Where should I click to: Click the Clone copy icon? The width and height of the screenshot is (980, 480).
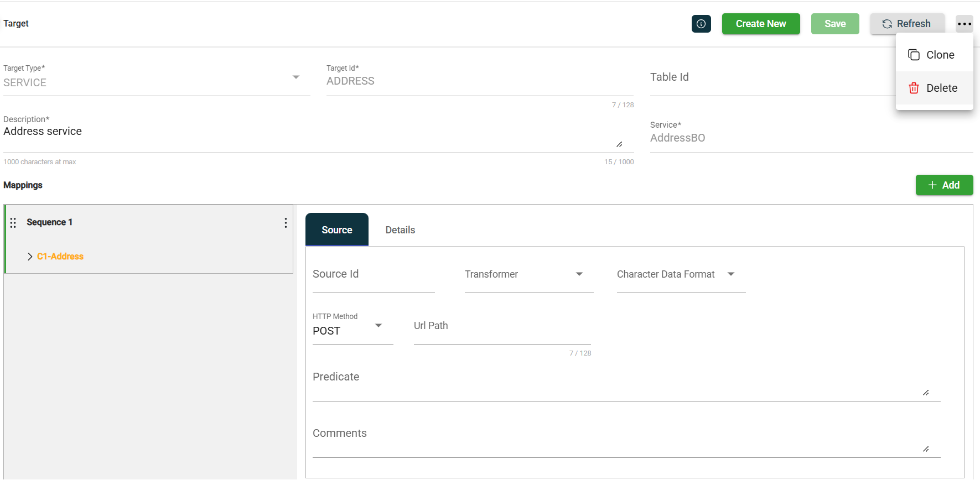(x=914, y=55)
